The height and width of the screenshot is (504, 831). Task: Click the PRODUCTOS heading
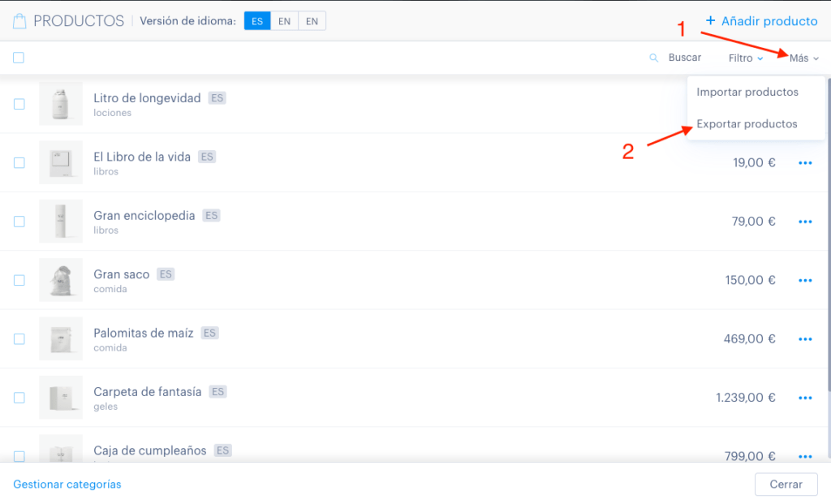pos(79,21)
